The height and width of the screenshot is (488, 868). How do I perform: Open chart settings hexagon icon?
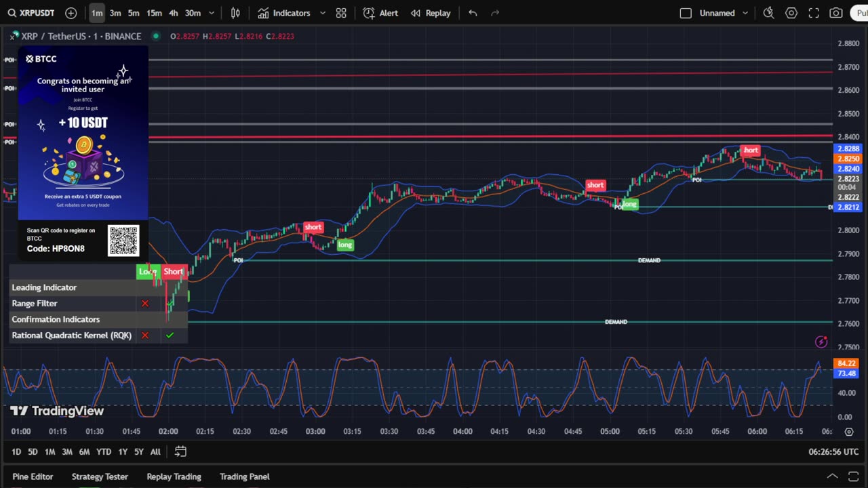[791, 13]
